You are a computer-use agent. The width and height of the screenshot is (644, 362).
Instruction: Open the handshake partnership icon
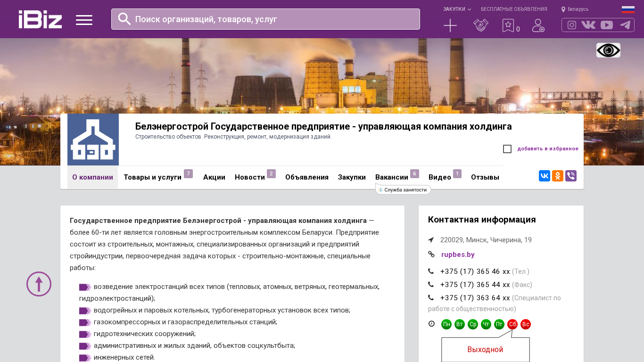480,25
